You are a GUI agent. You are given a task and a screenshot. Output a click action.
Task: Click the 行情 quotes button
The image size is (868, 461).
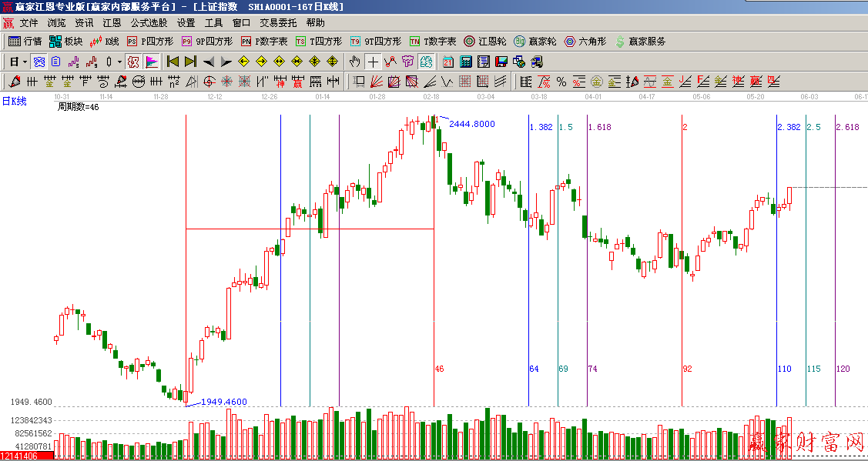point(25,42)
